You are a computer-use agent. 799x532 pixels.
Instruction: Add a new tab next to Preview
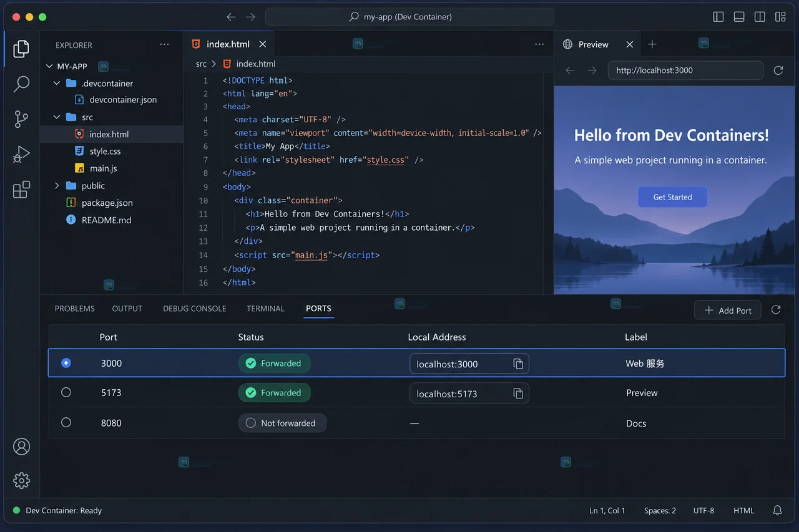[652, 44]
